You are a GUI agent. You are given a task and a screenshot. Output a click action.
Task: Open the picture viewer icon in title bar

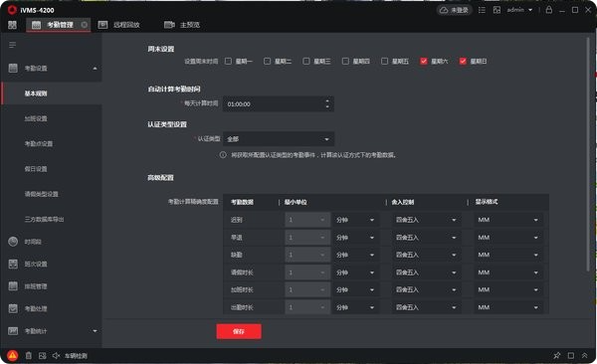point(497,10)
